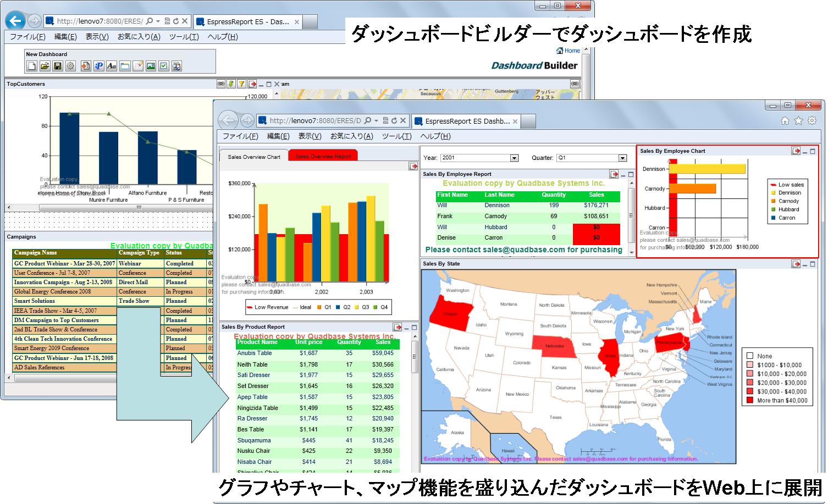
Task: Click the link icon on the map panel
Action: coord(575,84)
